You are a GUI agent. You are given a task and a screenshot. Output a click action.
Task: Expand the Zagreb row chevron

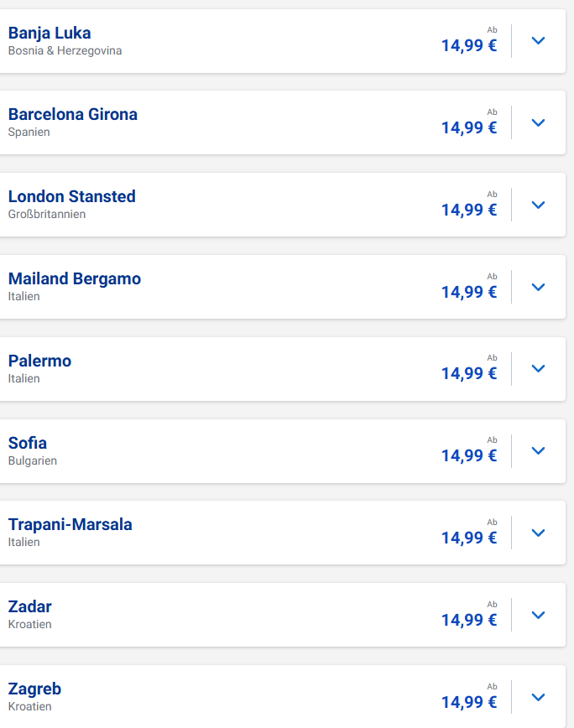(x=538, y=697)
